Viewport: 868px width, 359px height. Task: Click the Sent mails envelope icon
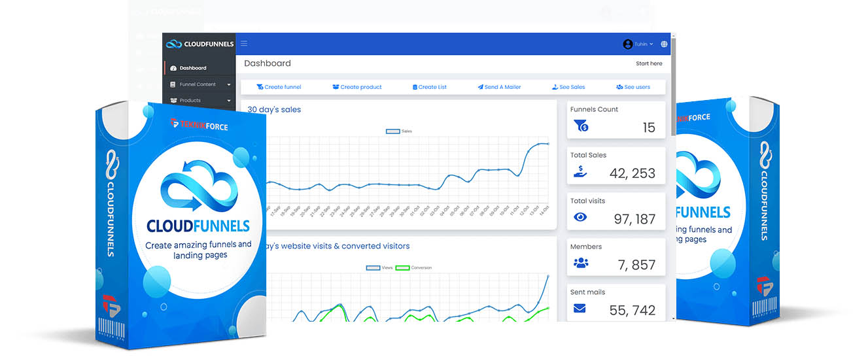click(580, 309)
